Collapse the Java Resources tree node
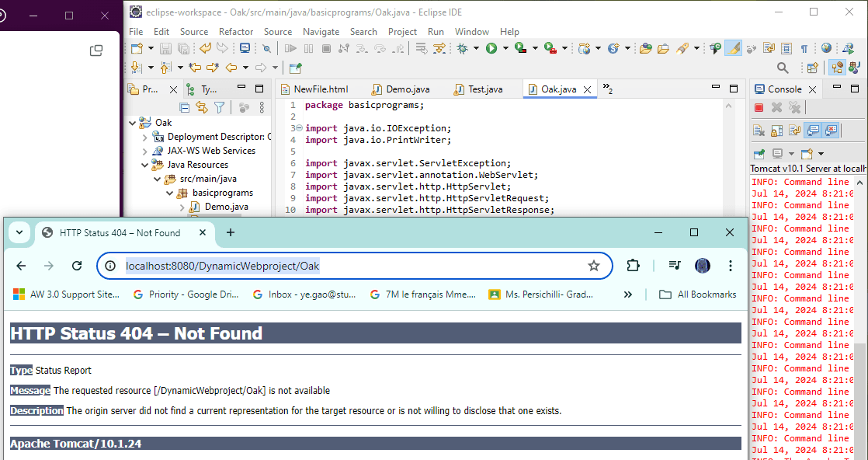This screenshot has height=460, width=868. point(144,165)
